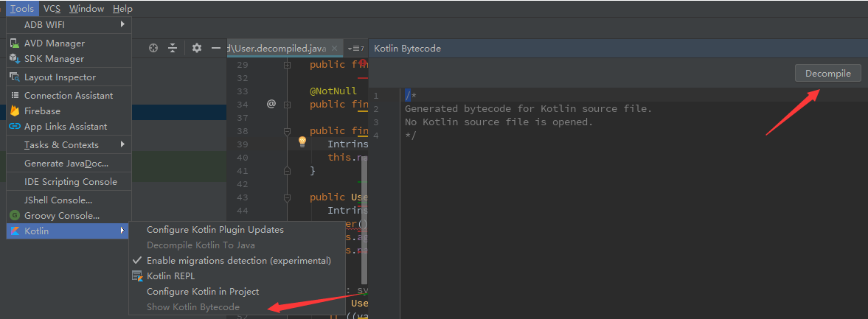
Task: Click the @ gutter annotation icon on line 34
Action: tap(271, 103)
